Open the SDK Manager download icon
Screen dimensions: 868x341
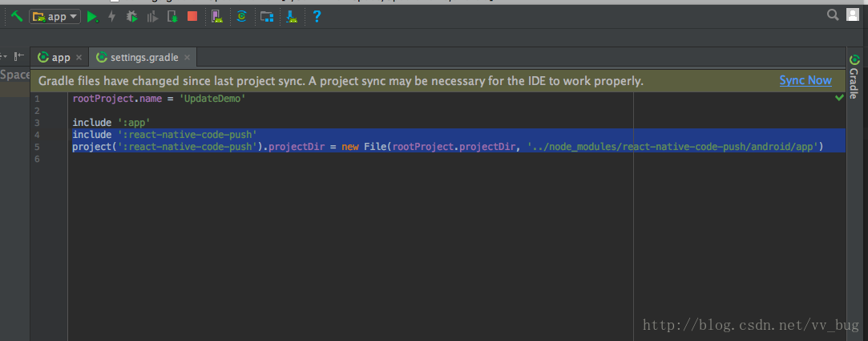[x=292, y=17]
